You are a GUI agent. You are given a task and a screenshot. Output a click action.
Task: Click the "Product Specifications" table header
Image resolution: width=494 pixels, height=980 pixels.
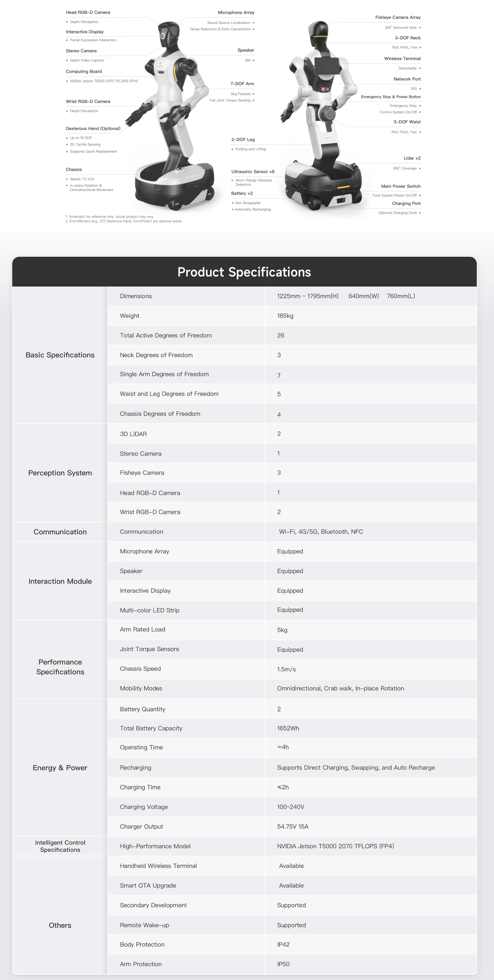[244, 272]
